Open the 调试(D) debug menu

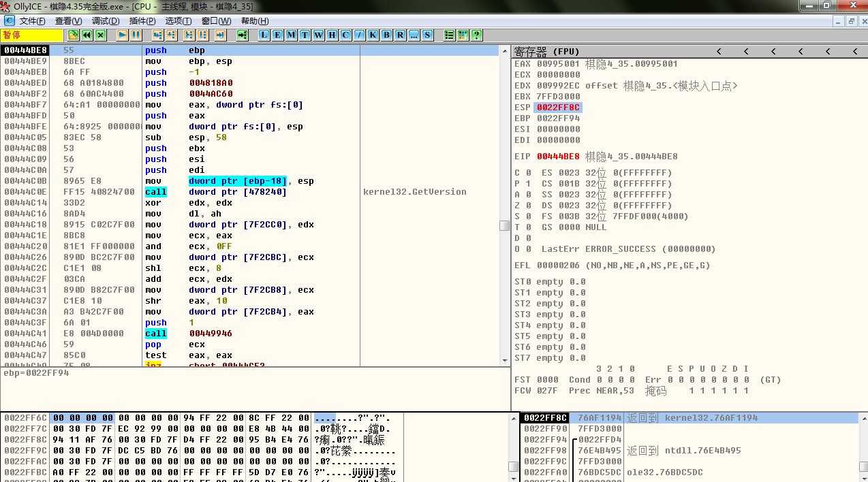tap(105, 21)
